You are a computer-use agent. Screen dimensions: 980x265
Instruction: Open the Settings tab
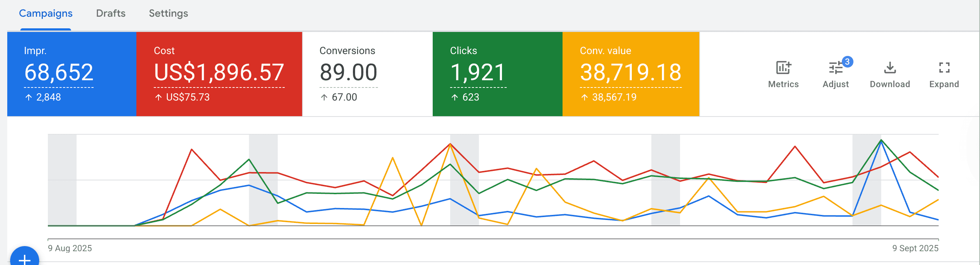click(168, 13)
